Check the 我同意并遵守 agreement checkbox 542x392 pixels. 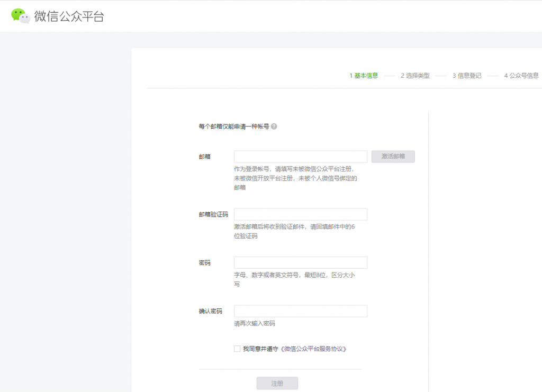click(x=237, y=349)
